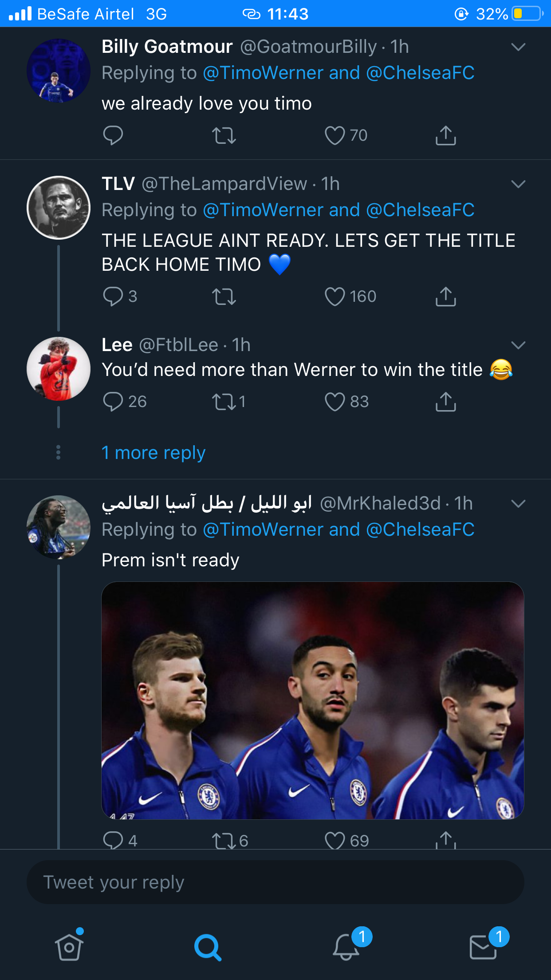Open notifications bell with one alert
The height and width of the screenshot is (980, 551).
click(346, 947)
